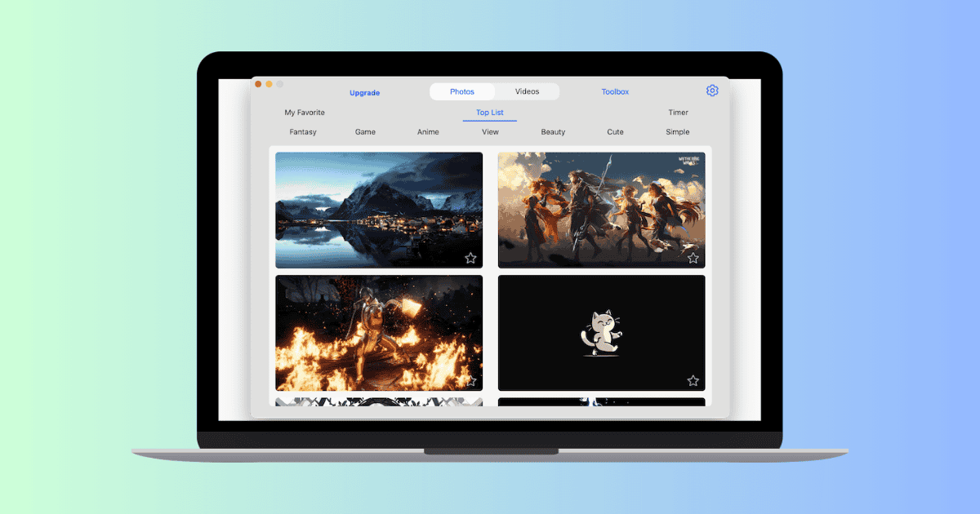The image size is (980, 514).
Task: Open settings with the gear icon
Action: click(x=712, y=91)
